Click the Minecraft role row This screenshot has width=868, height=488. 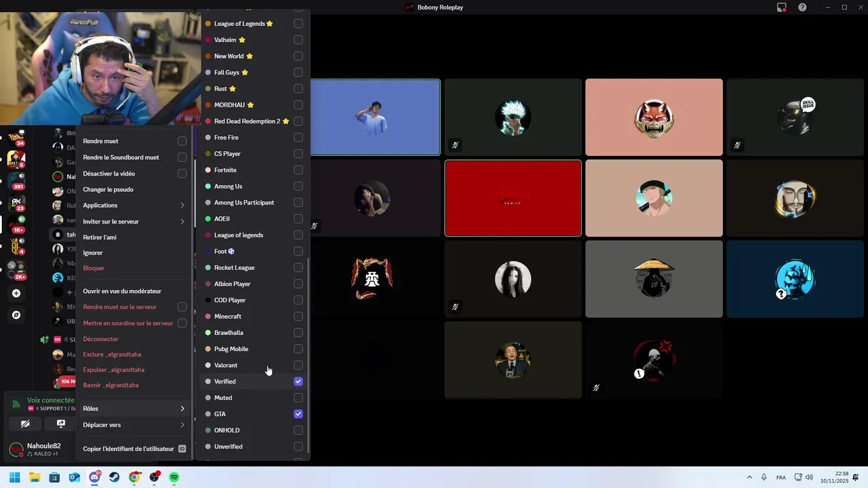coord(254,317)
